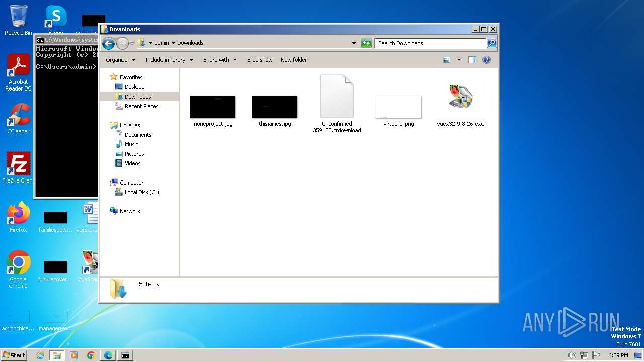Screen dimensions: 644x362
Task: Click the Action Center flag tray icon
Action: (596, 355)
